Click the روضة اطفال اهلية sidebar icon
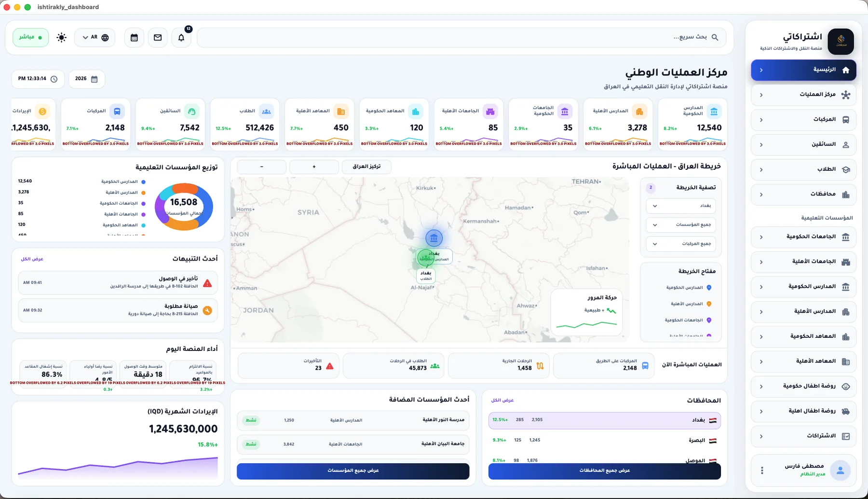This screenshot has width=868, height=499. (x=846, y=411)
